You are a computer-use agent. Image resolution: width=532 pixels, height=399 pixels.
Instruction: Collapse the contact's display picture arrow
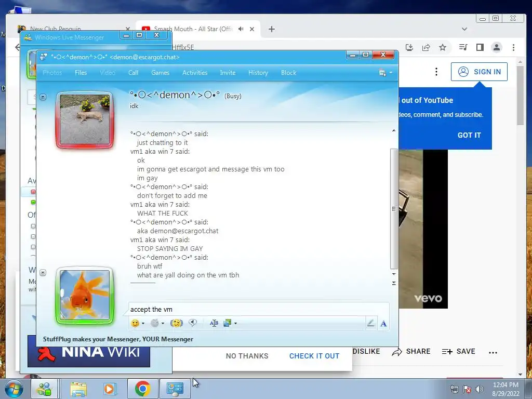43,97
